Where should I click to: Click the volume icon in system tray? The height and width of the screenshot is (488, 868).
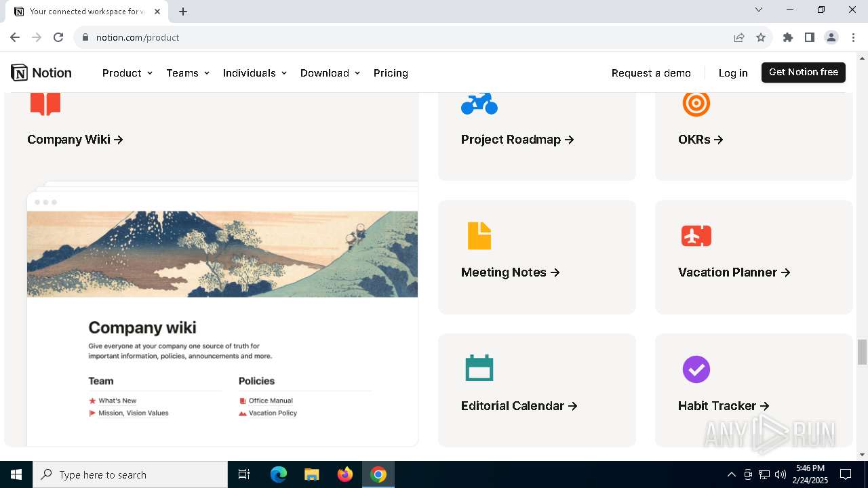(x=781, y=474)
